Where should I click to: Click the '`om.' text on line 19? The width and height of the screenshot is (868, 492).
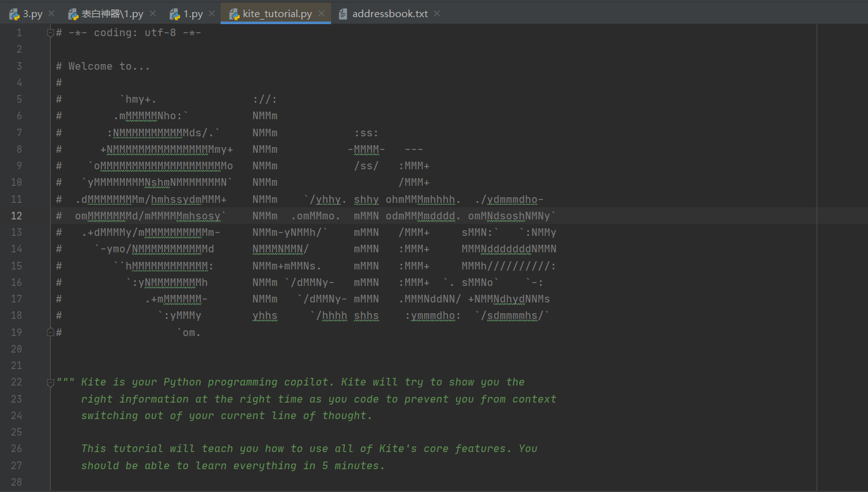coord(189,332)
